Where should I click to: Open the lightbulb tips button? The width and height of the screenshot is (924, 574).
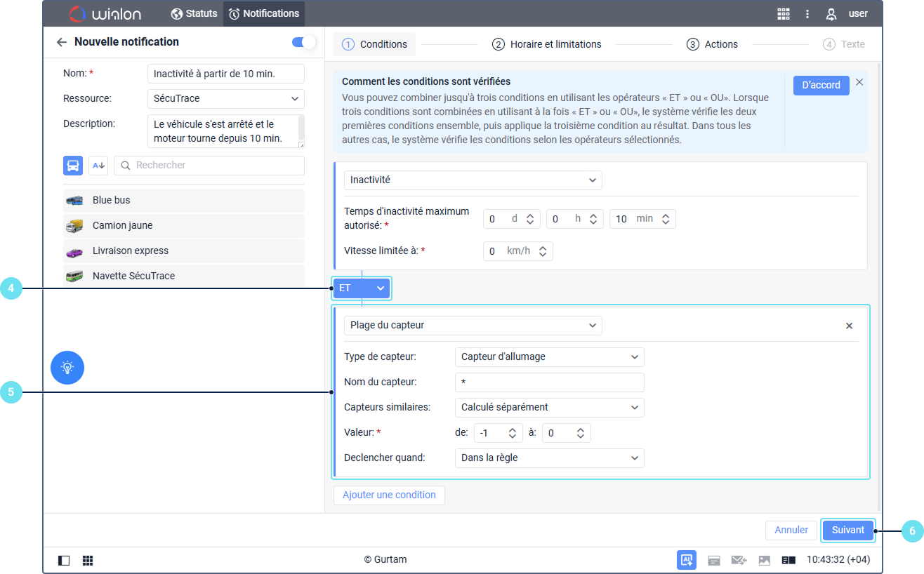pyautogui.click(x=67, y=367)
